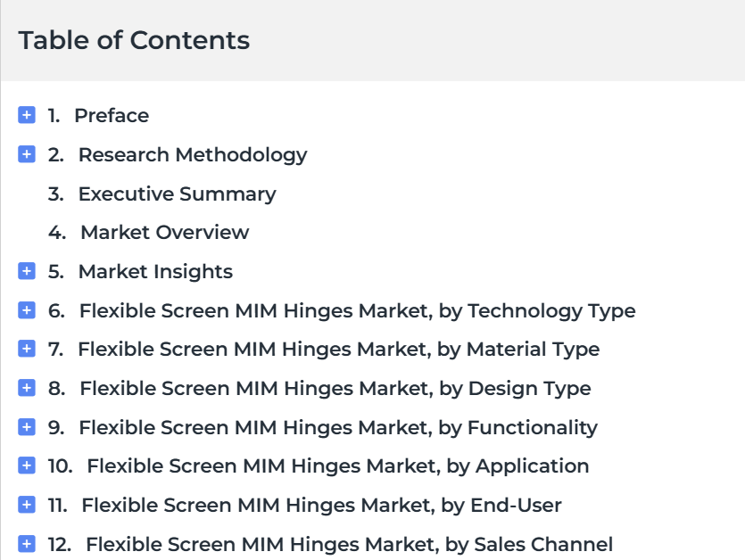Expand Research Methodology with its plus icon
The height and width of the screenshot is (560, 745).
pos(27,154)
